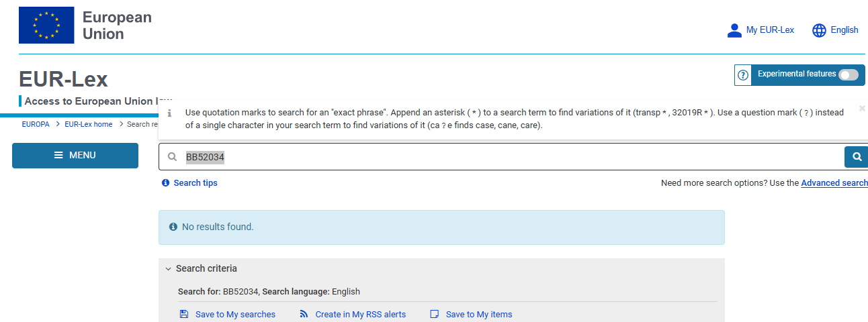Click the globe language icon

click(x=819, y=30)
